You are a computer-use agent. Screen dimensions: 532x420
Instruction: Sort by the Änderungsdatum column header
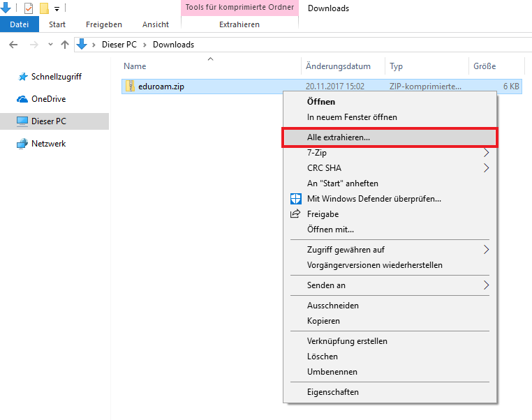click(338, 66)
